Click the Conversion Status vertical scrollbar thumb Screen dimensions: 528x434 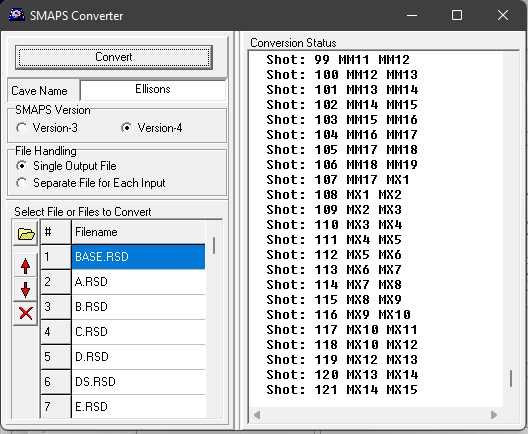(x=511, y=378)
